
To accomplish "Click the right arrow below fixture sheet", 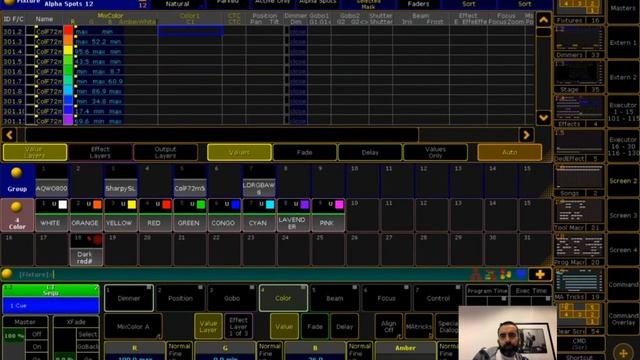I will 526,135.
